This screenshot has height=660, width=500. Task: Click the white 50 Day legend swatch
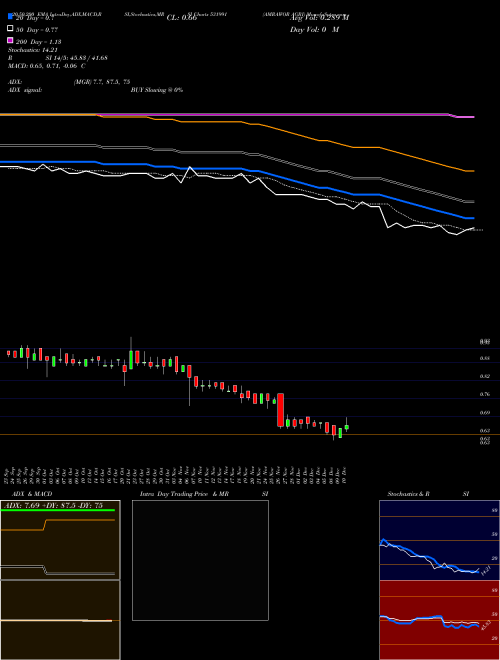click(10, 29)
